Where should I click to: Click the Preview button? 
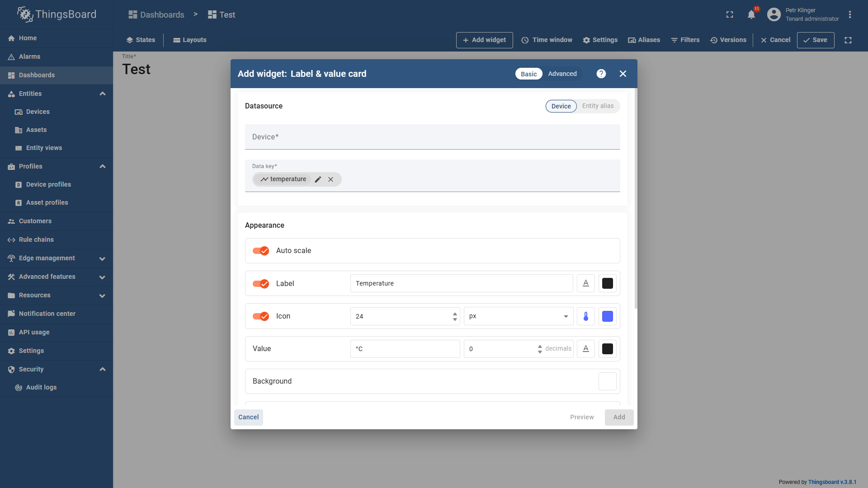point(582,417)
